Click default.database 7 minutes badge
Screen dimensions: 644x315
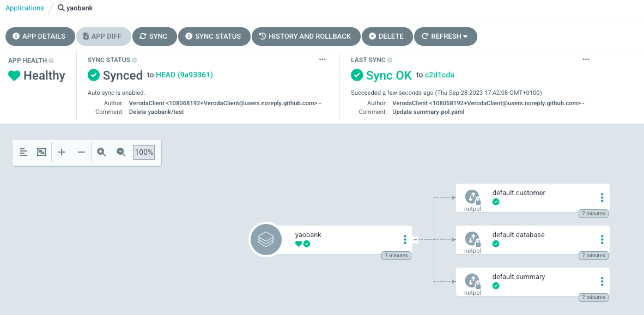593,256
